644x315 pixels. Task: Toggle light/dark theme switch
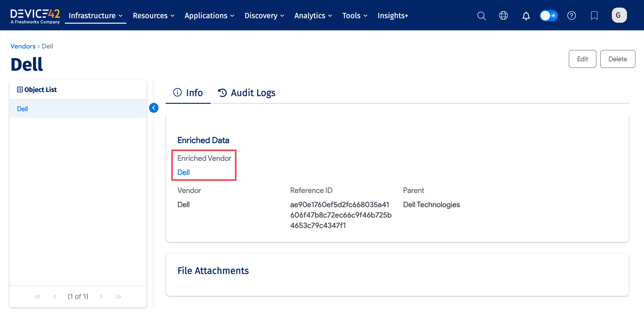coord(549,15)
